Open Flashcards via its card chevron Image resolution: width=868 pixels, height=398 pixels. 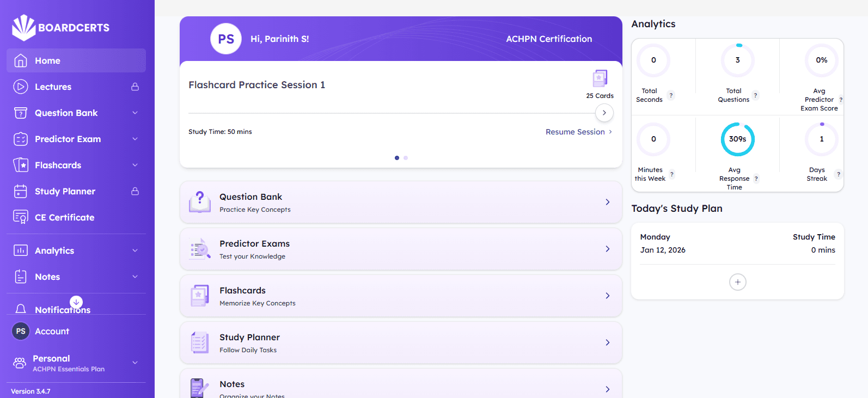click(608, 296)
